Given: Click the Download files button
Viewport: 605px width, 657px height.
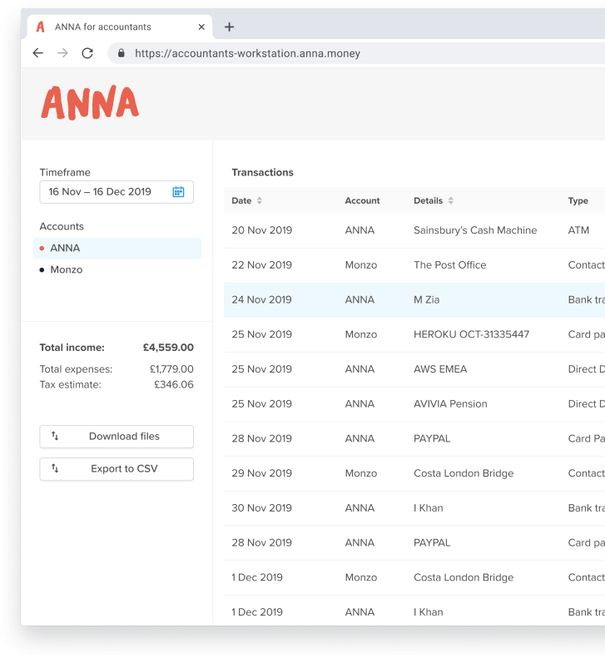Looking at the screenshot, I should 116,436.
